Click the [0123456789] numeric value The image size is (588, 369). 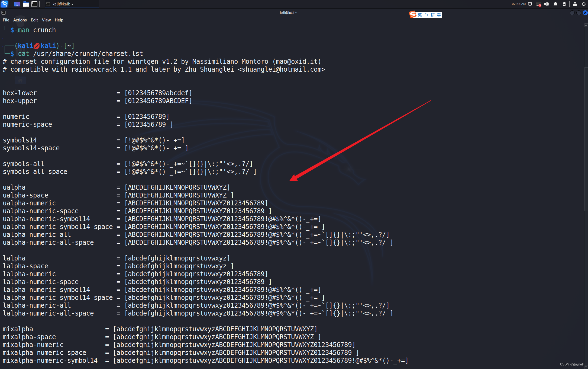tap(147, 117)
